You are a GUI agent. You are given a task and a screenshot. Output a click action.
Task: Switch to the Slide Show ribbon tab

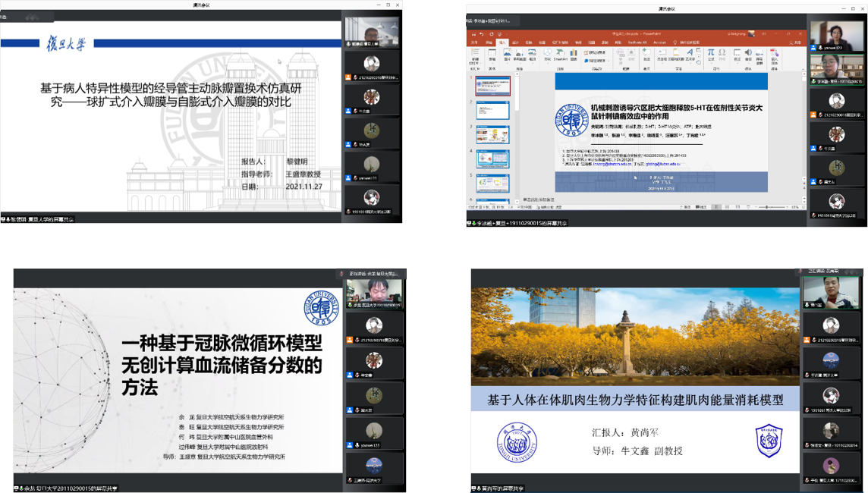[560, 42]
